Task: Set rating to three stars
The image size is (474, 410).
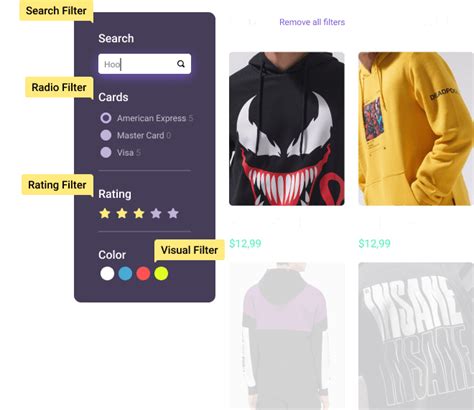Action: point(139,213)
